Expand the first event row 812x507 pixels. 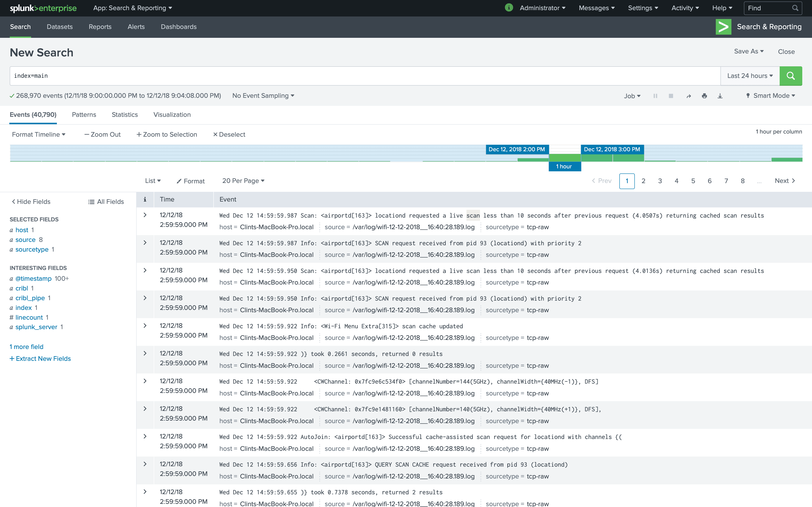pyautogui.click(x=145, y=215)
